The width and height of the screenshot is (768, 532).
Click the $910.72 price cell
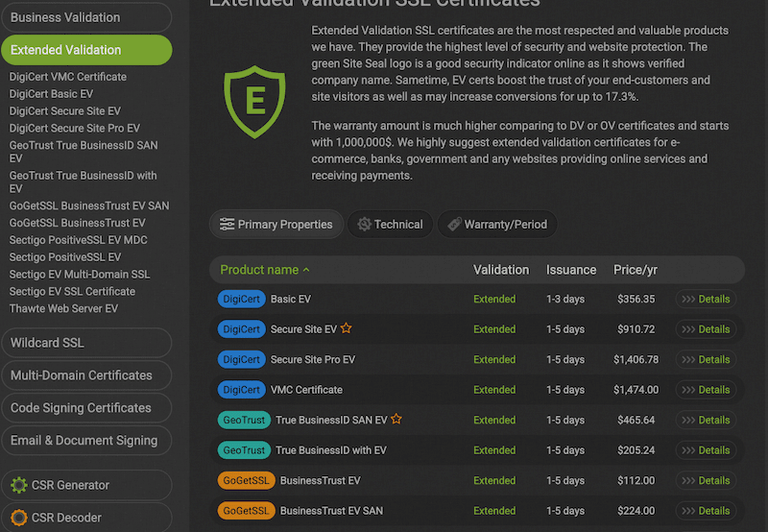point(636,329)
